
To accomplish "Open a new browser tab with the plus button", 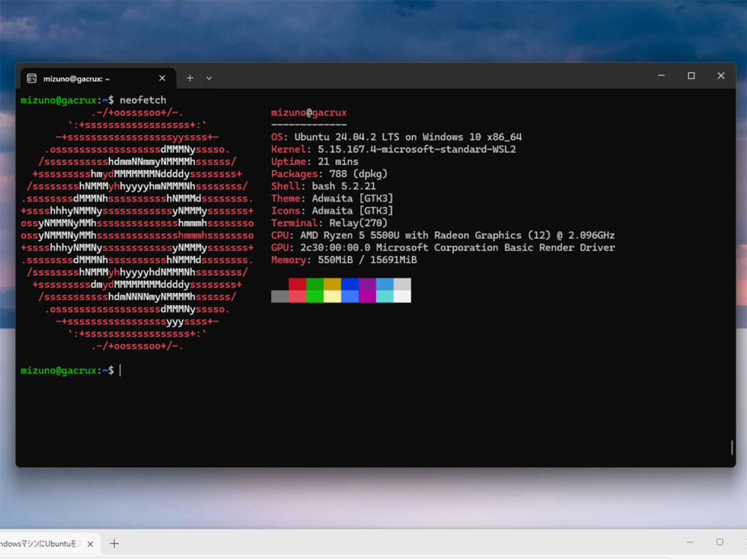I will [114, 543].
